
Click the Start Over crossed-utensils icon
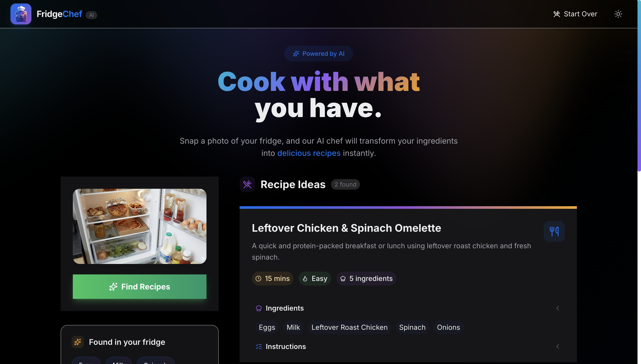click(556, 14)
